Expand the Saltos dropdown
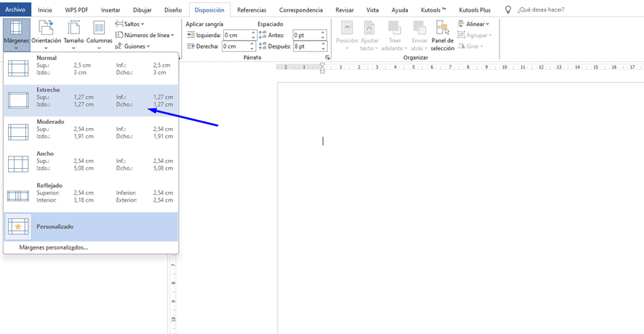This screenshot has width=644, height=334. [132, 24]
